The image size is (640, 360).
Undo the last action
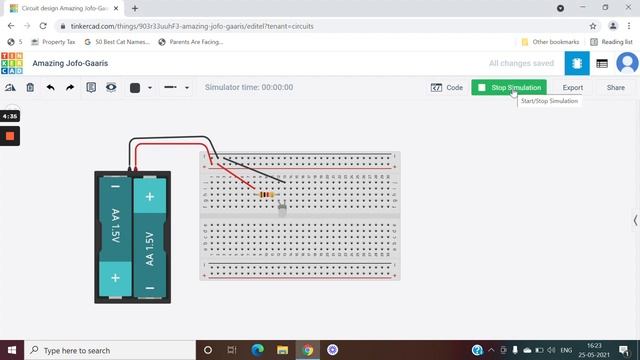click(50, 87)
